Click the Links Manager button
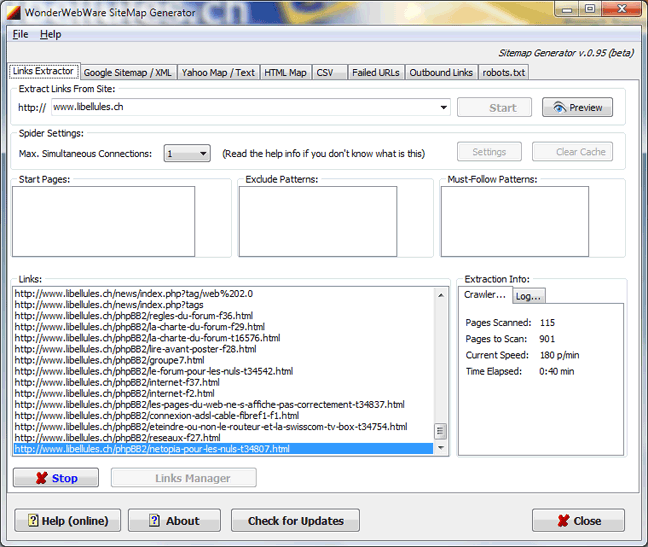Screen dimensions: 648x547 [183, 478]
